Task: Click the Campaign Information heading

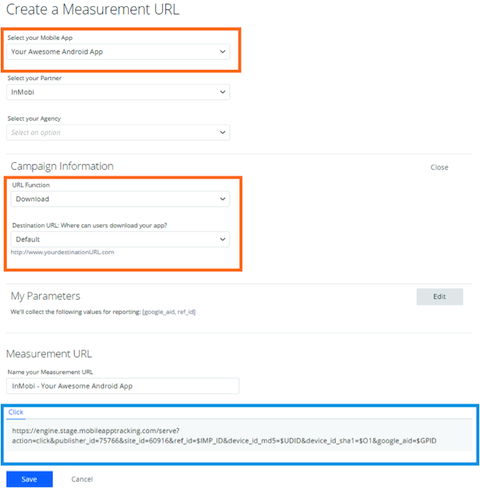Action: point(62,166)
